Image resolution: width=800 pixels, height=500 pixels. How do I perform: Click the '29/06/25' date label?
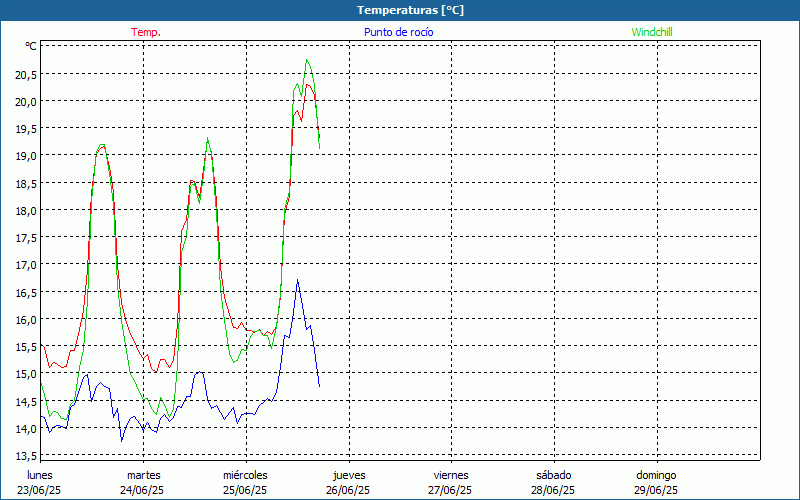[x=656, y=490]
